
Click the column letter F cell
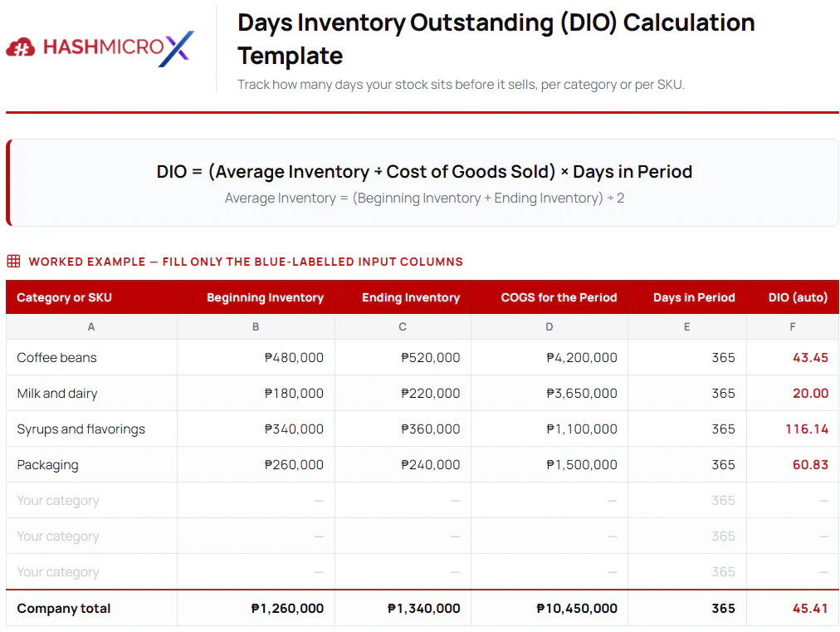point(793,326)
